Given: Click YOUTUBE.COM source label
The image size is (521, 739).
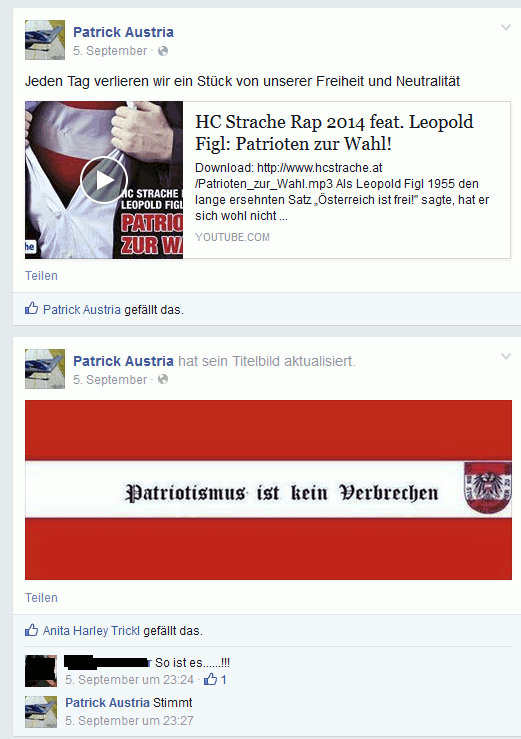Looking at the screenshot, I should tap(232, 237).
